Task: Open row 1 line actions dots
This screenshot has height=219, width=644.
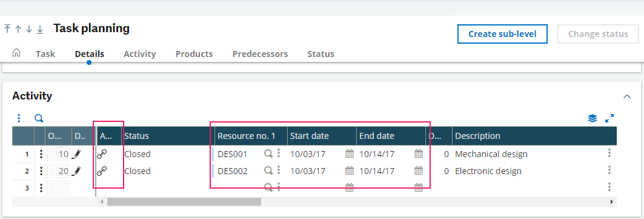Action: point(41,154)
